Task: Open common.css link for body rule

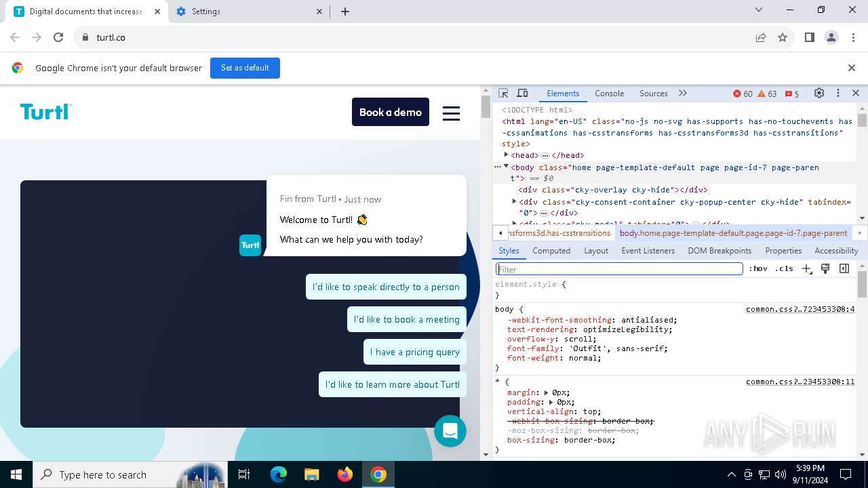Action: tap(800, 309)
